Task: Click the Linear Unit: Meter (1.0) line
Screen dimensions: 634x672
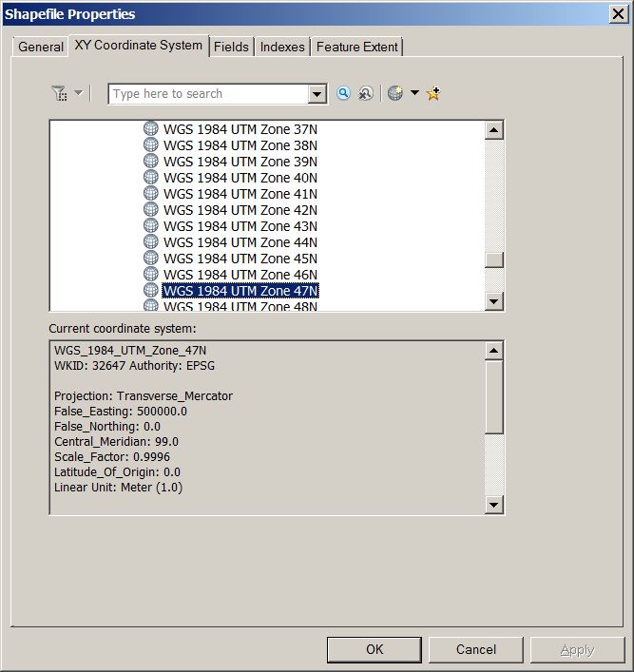Action: pyautogui.click(x=118, y=488)
